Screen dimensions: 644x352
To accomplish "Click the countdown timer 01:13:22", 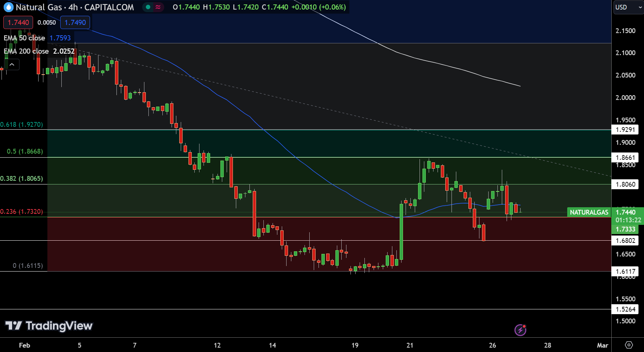I will coord(628,220).
